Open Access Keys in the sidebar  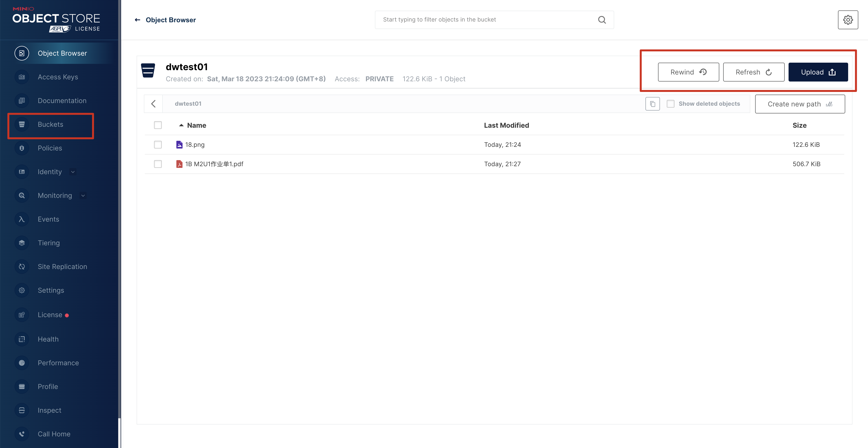[58, 77]
